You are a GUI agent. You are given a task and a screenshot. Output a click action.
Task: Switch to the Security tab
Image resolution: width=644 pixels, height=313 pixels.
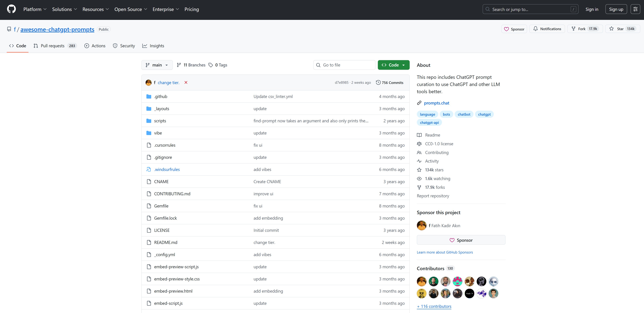coord(124,46)
